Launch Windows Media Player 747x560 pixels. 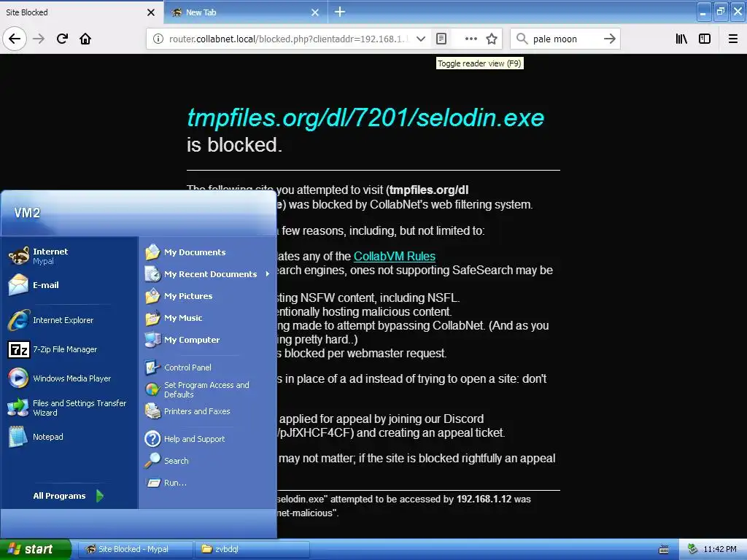point(69,378)
